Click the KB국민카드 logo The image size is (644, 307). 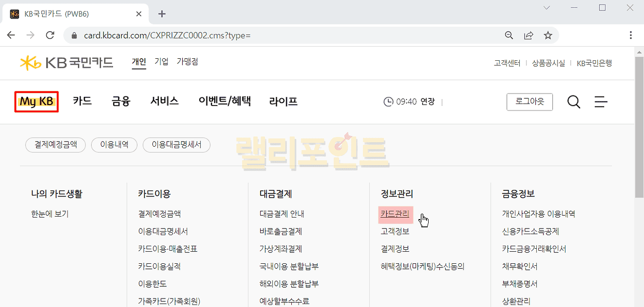(x=66, y=62)
